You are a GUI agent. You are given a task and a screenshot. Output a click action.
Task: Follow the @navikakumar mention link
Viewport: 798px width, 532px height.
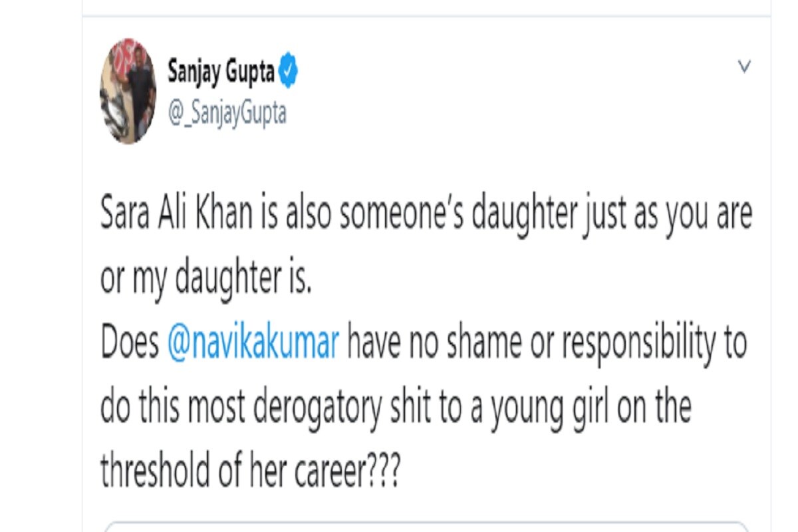coord(254,344)
